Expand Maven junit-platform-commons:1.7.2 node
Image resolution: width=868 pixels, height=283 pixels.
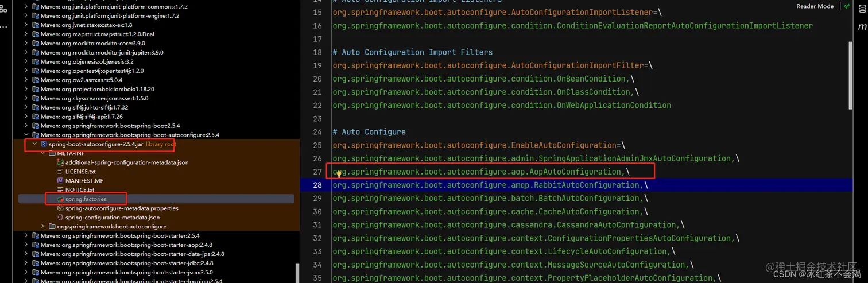26,6
